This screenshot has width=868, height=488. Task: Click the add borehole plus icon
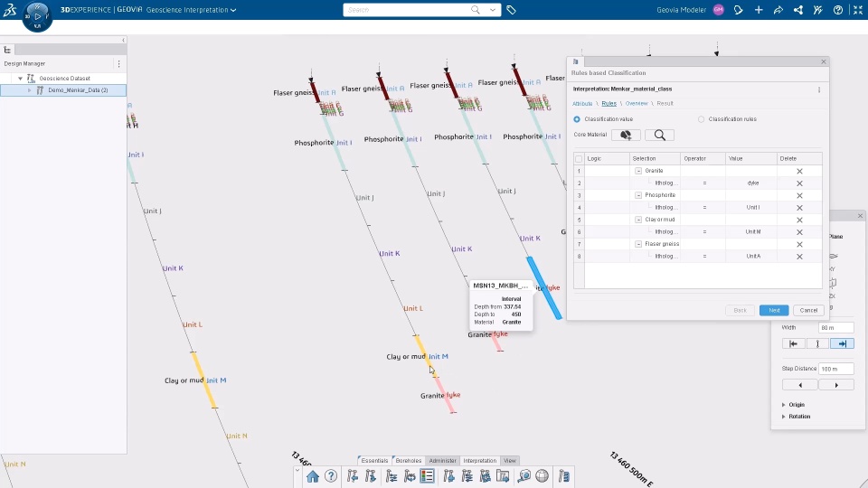[x=449, y=476]
